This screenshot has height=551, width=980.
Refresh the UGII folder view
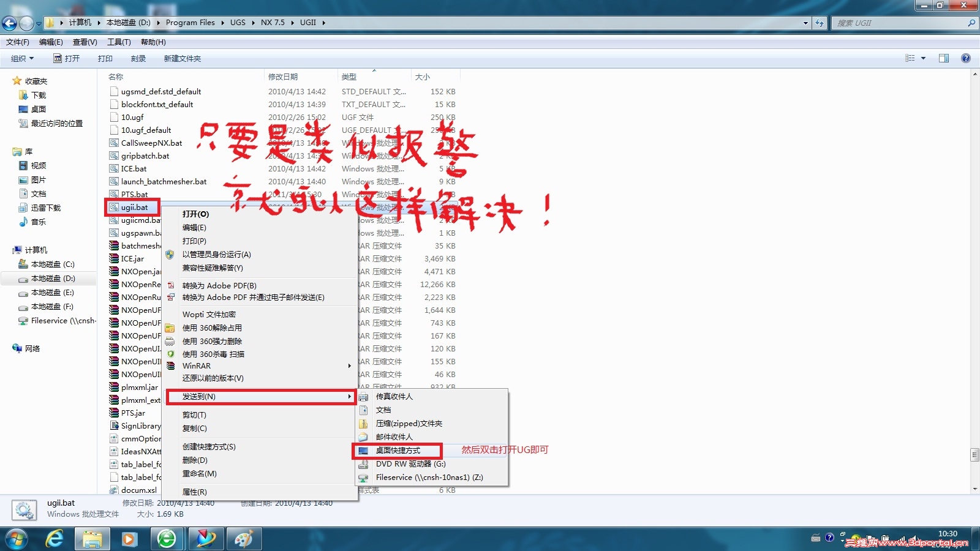(x=820, y=23)
